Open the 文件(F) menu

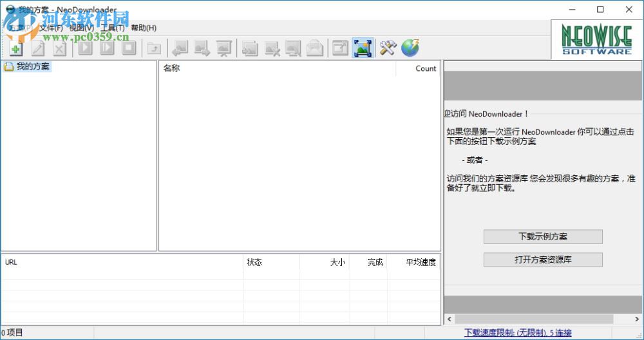(x=51, y=28)
